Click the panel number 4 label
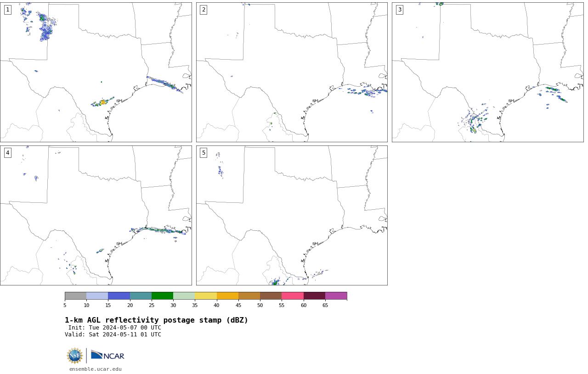Screen dimensions: 588x374 [x=7, y=153]
